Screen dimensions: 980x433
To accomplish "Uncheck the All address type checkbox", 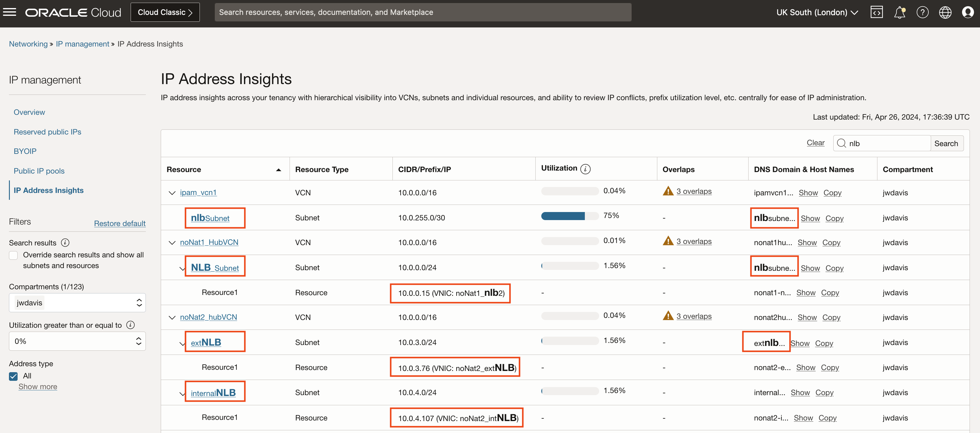I will pos(13,376).
